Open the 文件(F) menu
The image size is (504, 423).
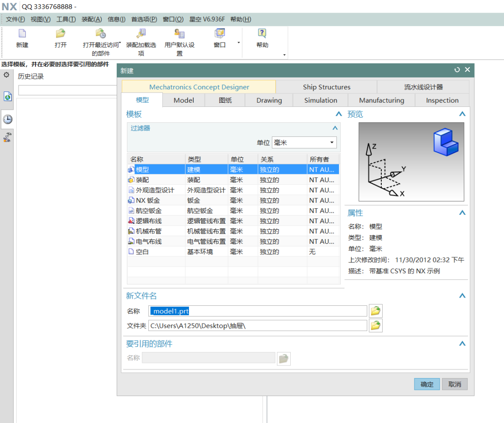click(x=15, y=19)
